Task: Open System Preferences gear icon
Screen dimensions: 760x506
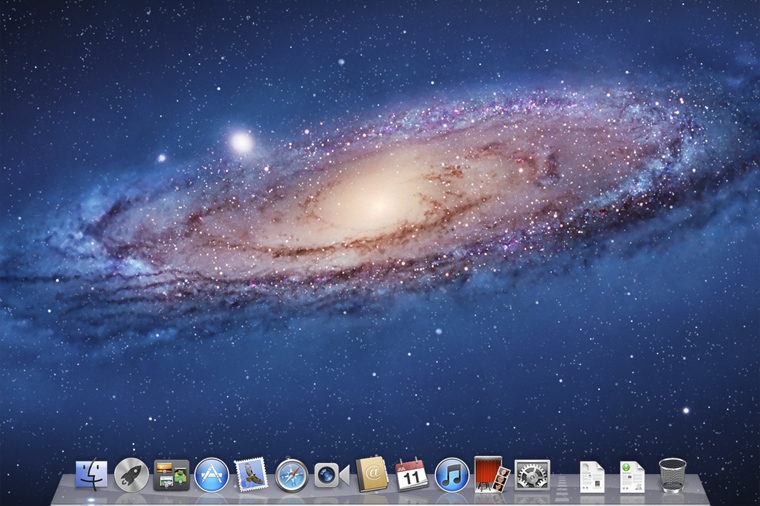Action: tap(532, 475)
